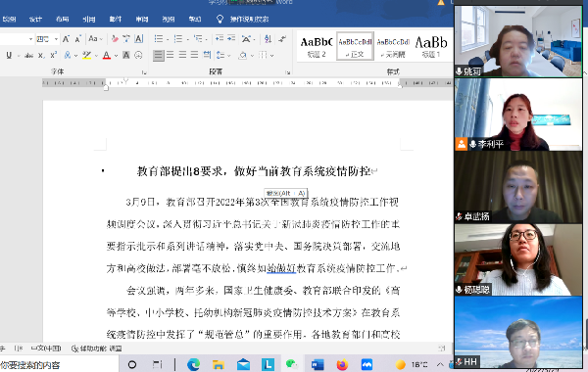Click the show paragraph marks icon

282,38
